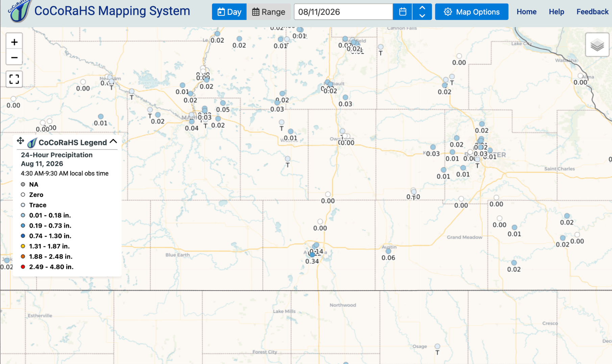Select the 0.00 station marker near Alma
Viewport: 612px width, 364px height.
[x=580, y=76]
